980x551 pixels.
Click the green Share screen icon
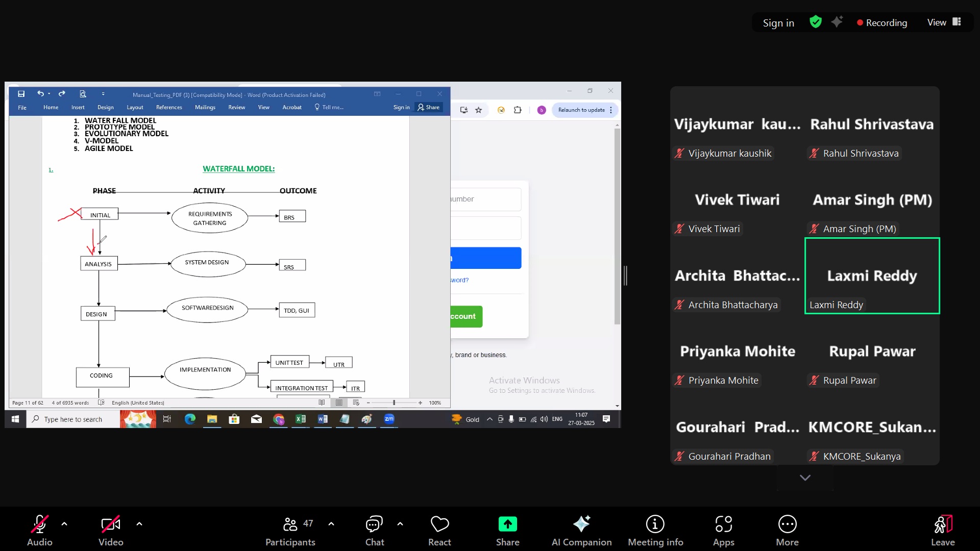[x=507, y=524]
